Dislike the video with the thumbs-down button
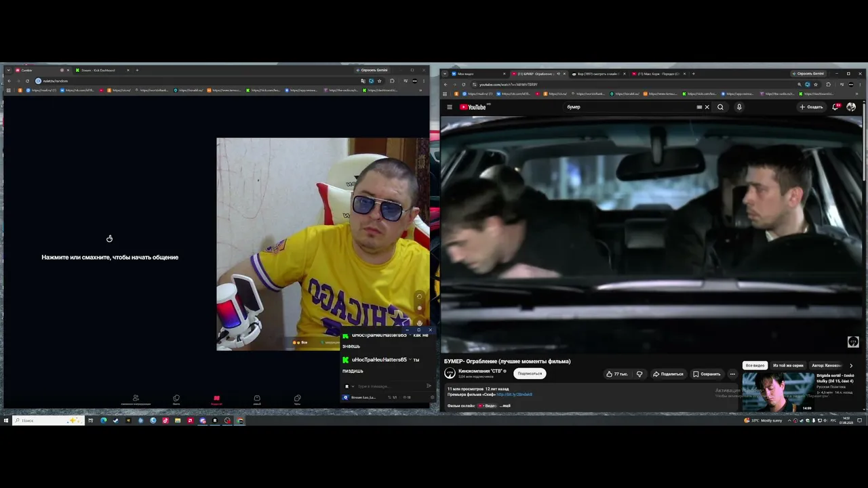 coord(639,374)
